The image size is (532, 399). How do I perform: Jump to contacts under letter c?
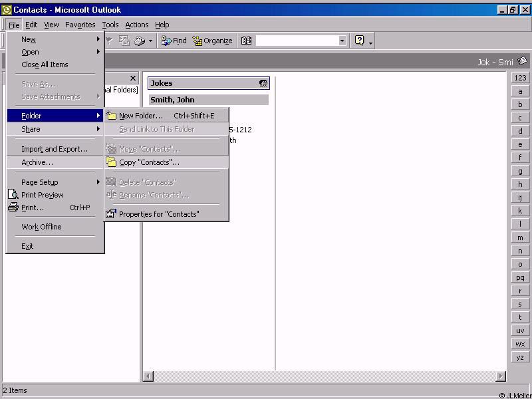coord(520,118)
